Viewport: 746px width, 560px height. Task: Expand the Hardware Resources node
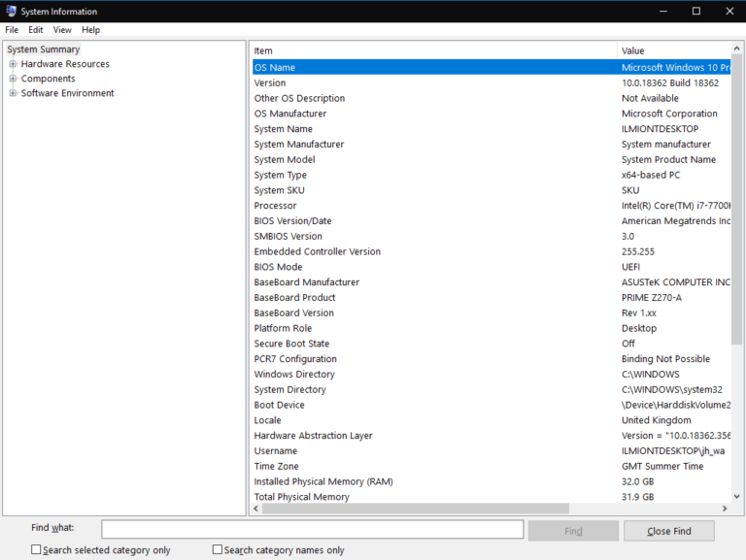13,64
